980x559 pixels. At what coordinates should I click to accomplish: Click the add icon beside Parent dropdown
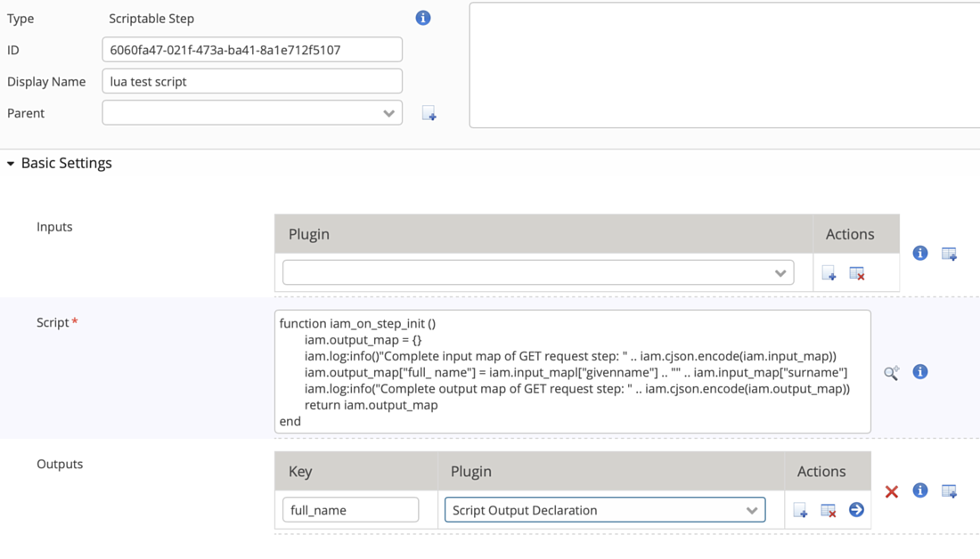pos(429,113)
